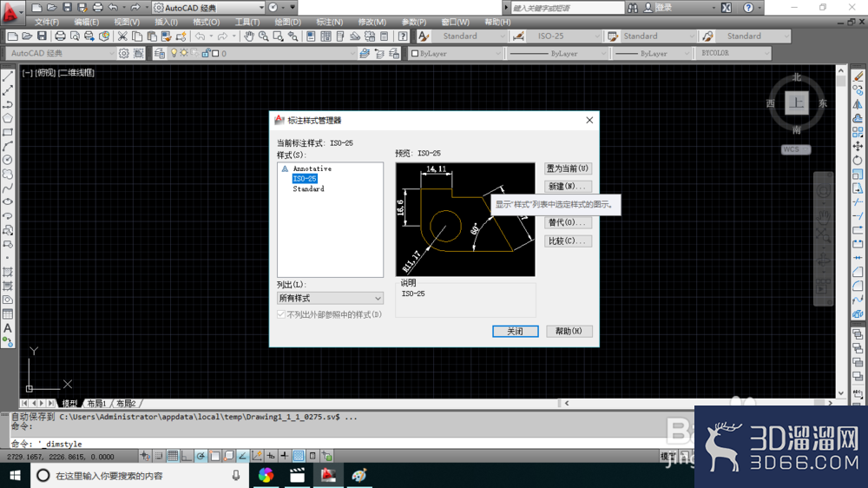Viewport: 868px width, 488px height.
Task: Open the 文件(F) menu
Action: pos(47,23)
